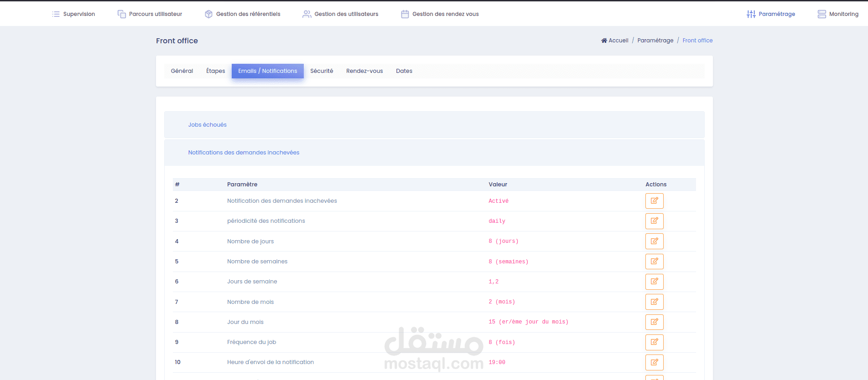Click the Gestion des utilisateurs people icon
The height and width of the screenshot is (380, 868).
(307, 14)
